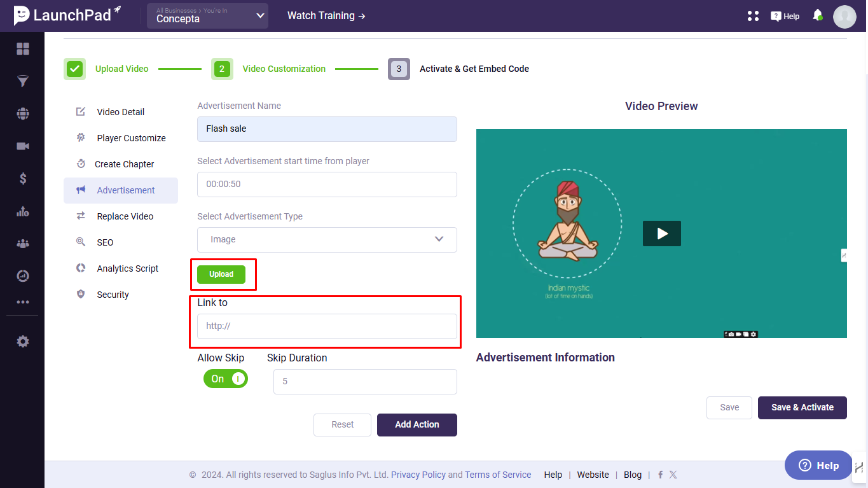Viewport: 868px width, 488px height.
Task: Toggle the Allow Skip switch off
Action: (x=226, y=379)
